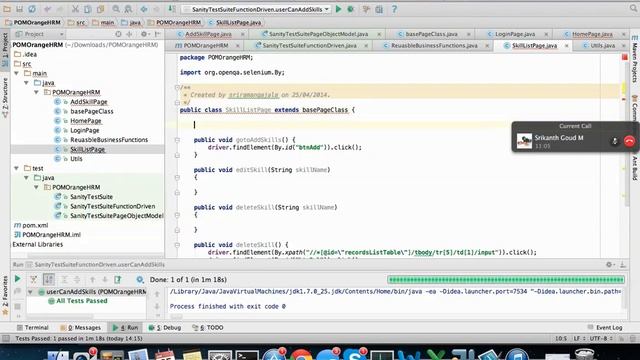Switch to LoginPage.java editor tab
The width and height of the screenshot is (640, 360).
515,34
